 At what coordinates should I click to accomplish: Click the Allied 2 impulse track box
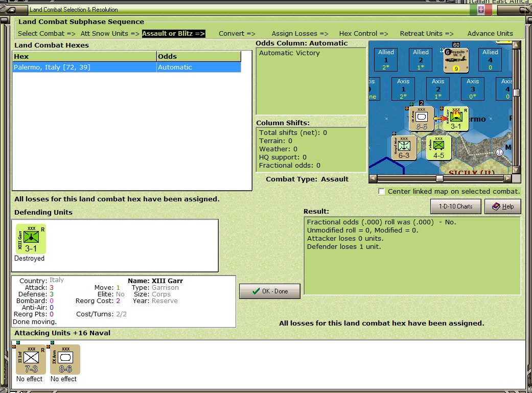click(421, 60)
